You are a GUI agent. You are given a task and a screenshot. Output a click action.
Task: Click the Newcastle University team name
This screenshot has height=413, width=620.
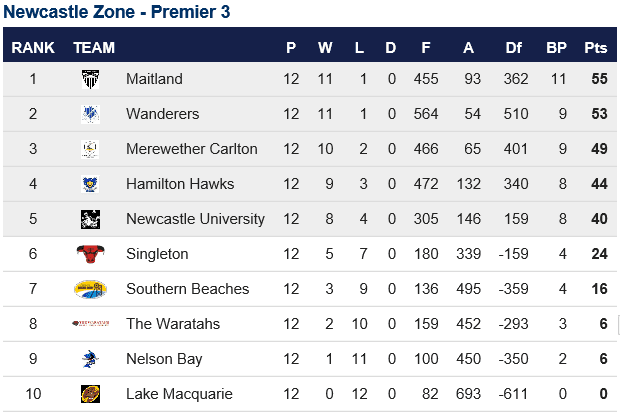[195, 219]
